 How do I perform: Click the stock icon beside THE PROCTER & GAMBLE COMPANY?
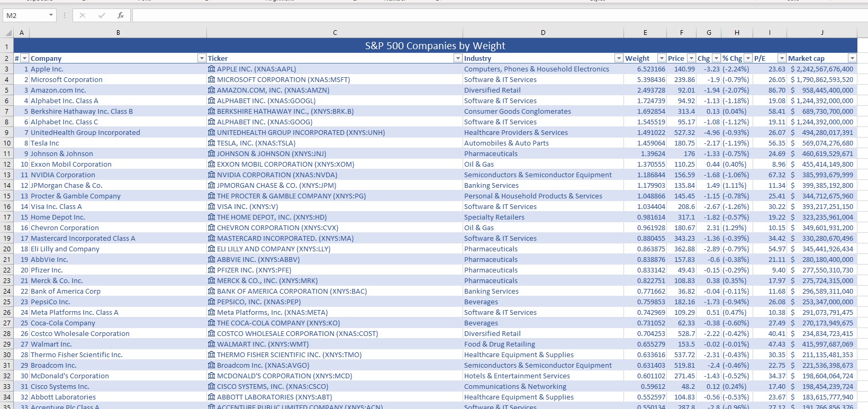pos(212,196)
